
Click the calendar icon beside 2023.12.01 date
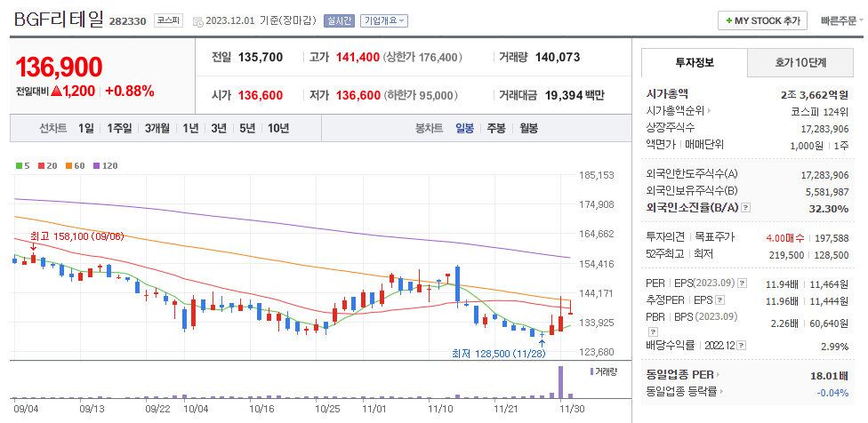(x=197, y=21)
